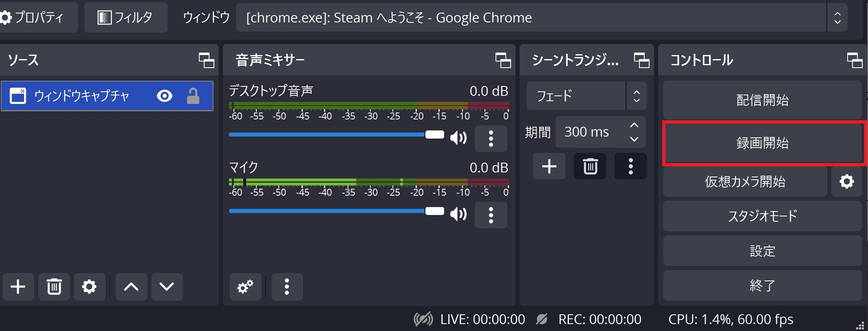
Task: Click the デスクトップ音声 label
Action: coord(271,90)
